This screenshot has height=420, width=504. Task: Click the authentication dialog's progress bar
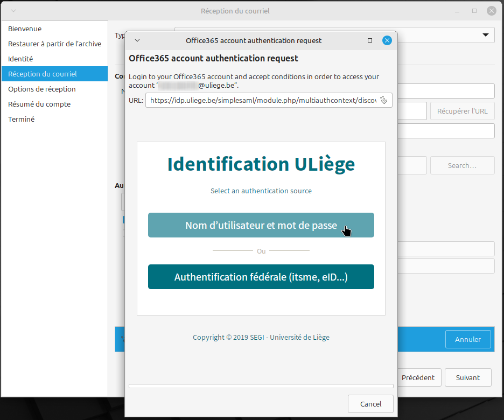pyautogui.click(x=261, y=386)
